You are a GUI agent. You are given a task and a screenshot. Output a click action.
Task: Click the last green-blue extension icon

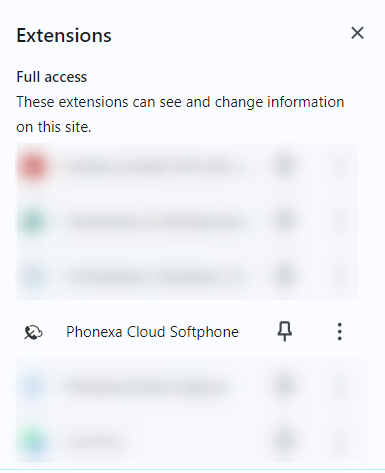point(35,442)
